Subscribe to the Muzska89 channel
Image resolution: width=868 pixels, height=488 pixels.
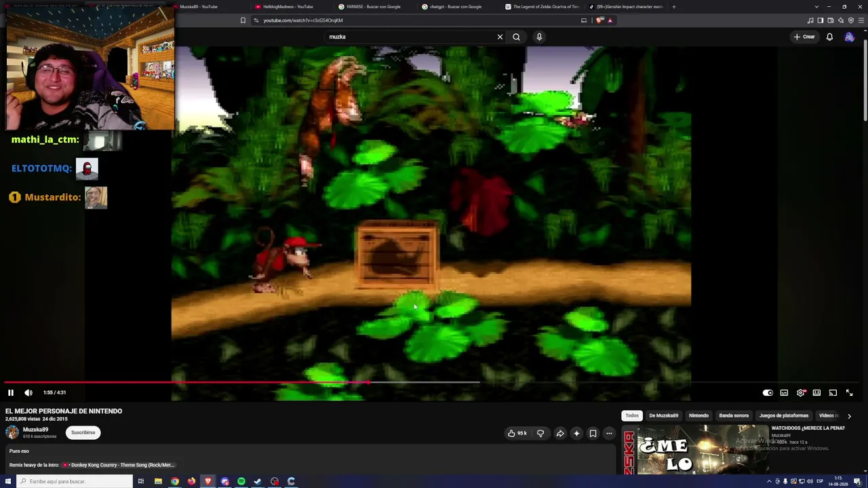pyautogui.click(x=83, y=432)
